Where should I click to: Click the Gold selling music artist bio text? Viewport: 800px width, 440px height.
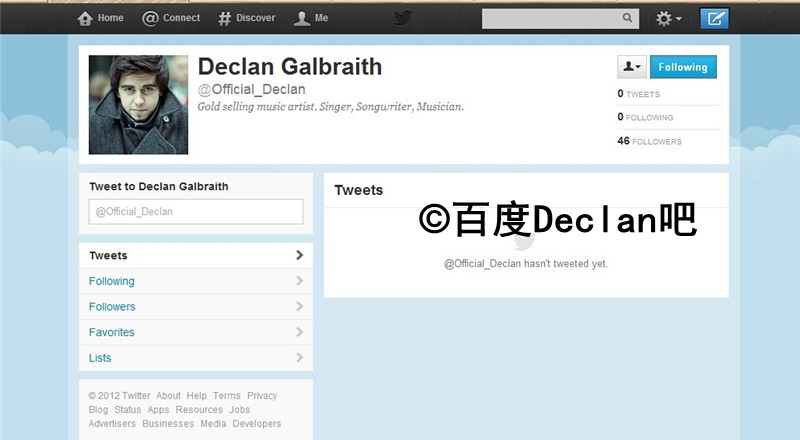(331, 107)
